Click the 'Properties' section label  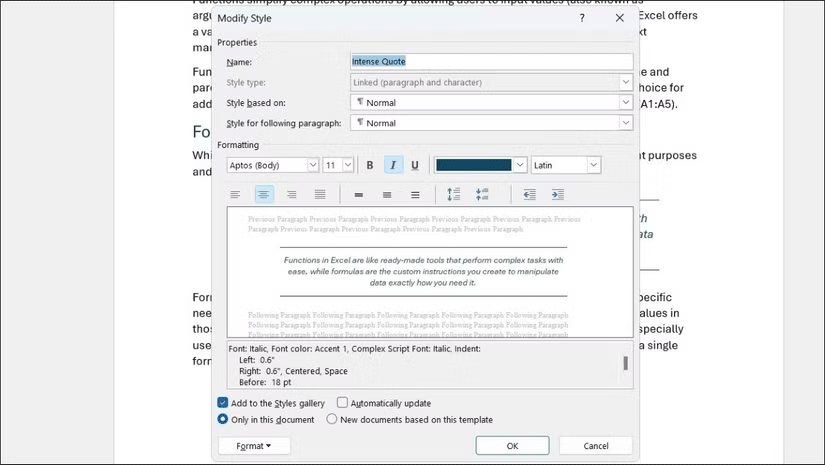(237, 42)
